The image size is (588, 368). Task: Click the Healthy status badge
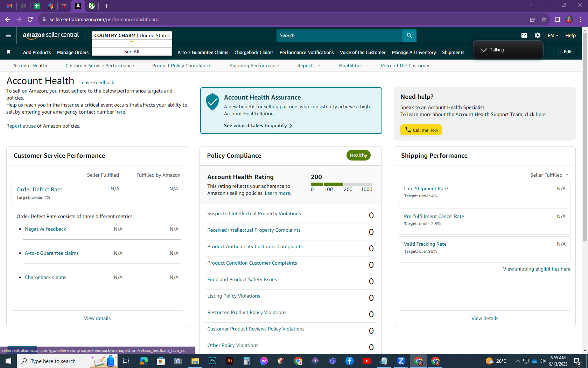pos(358,155)
